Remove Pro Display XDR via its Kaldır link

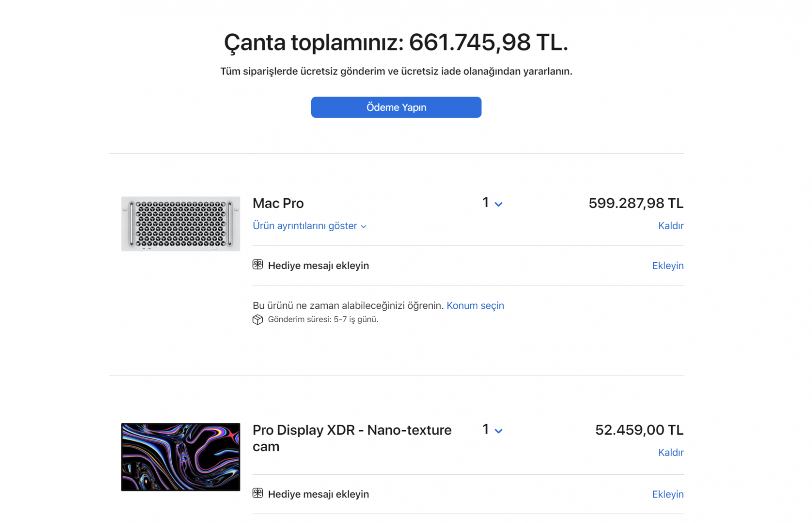click(670, 452)
